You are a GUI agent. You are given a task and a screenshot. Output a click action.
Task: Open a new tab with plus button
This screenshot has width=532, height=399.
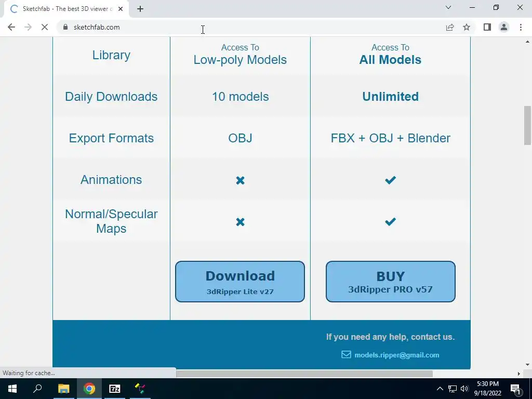click(x=140, y=9)
